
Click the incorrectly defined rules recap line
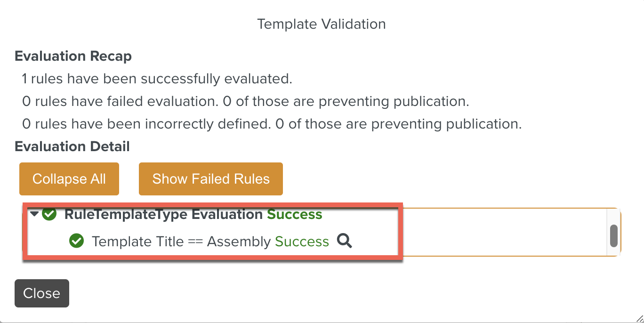click(x=272, y=124)
